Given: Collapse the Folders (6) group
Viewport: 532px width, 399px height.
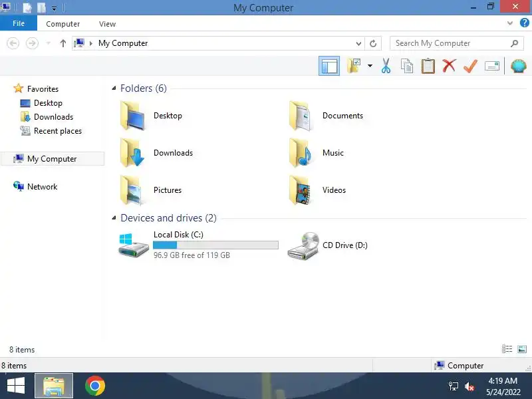Looking at the screenshot, I should [114, 88].
